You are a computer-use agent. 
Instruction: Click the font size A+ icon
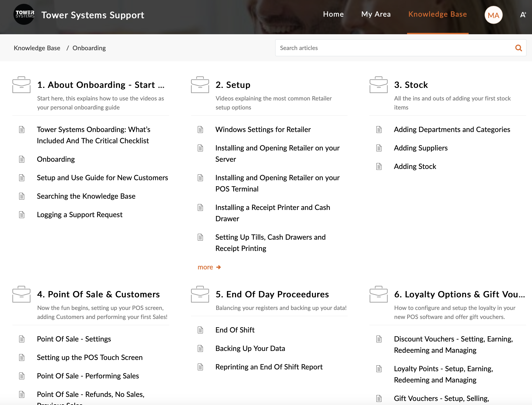pos(523,15)
